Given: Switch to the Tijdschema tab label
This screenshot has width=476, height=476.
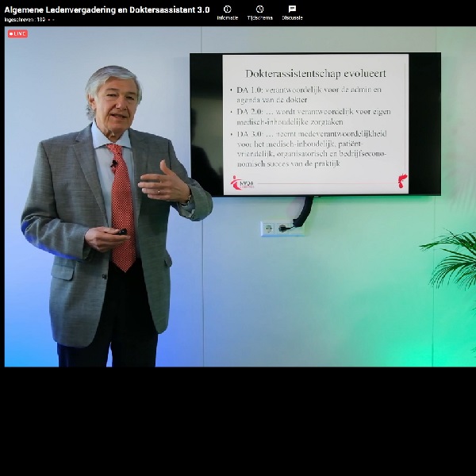Looking at the screenshot, I should pyautogui.click(x=259, y=17).
